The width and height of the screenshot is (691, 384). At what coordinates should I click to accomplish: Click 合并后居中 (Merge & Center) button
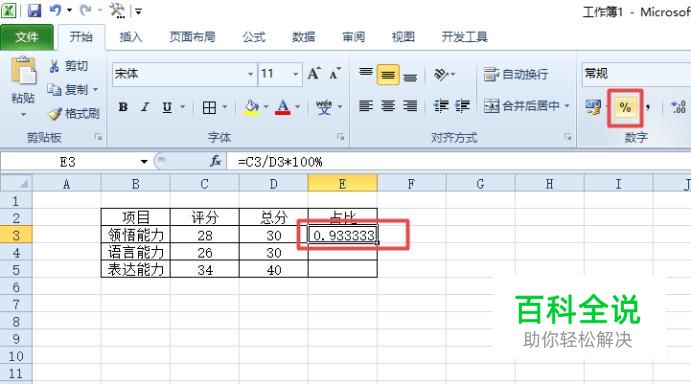click(x=522, y=106)
